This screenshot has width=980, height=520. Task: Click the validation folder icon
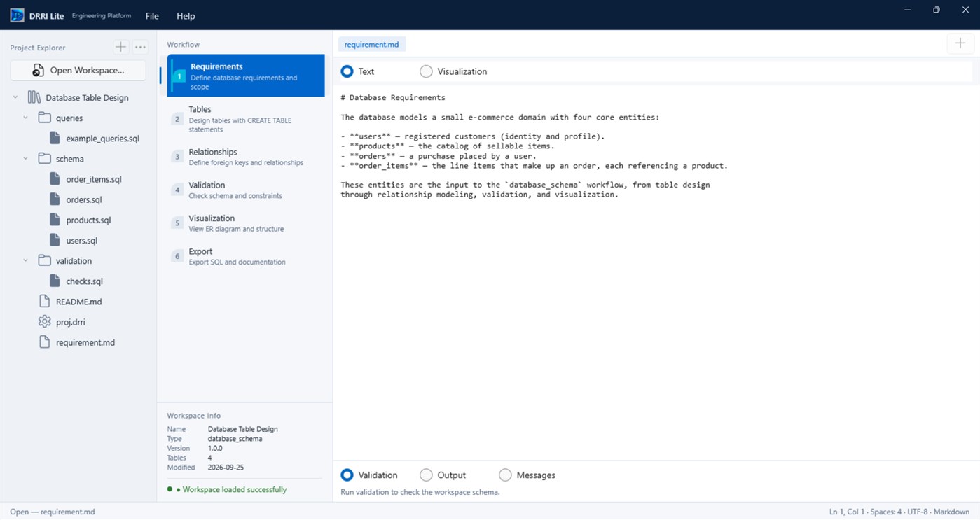click(44, 260)
